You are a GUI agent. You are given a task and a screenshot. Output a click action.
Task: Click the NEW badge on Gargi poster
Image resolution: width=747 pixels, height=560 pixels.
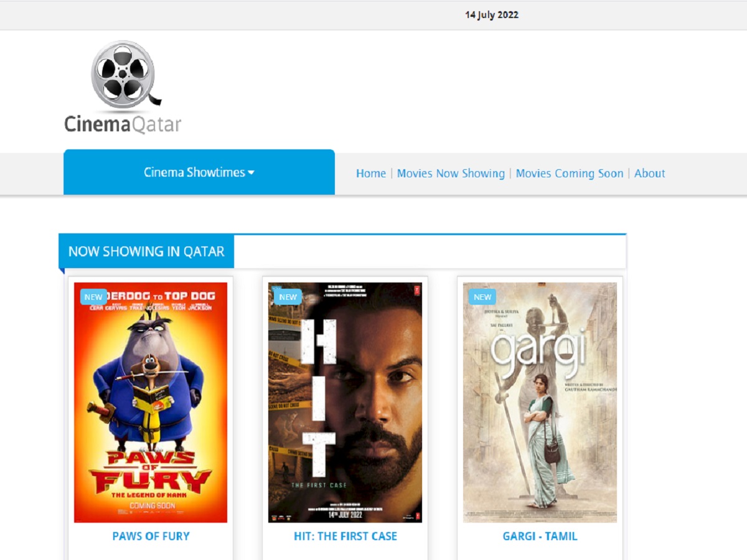point(482,297)
